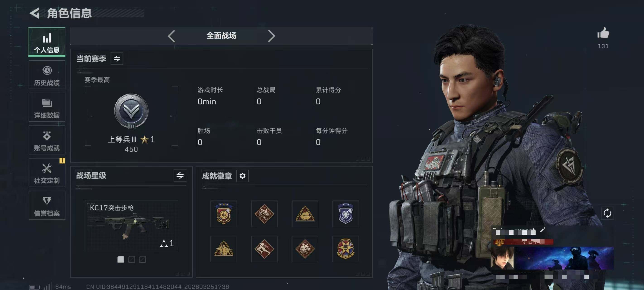Viewport: 644px width, 290px height.
Task: Open 社交定制 section
Action: coord(47,173)
